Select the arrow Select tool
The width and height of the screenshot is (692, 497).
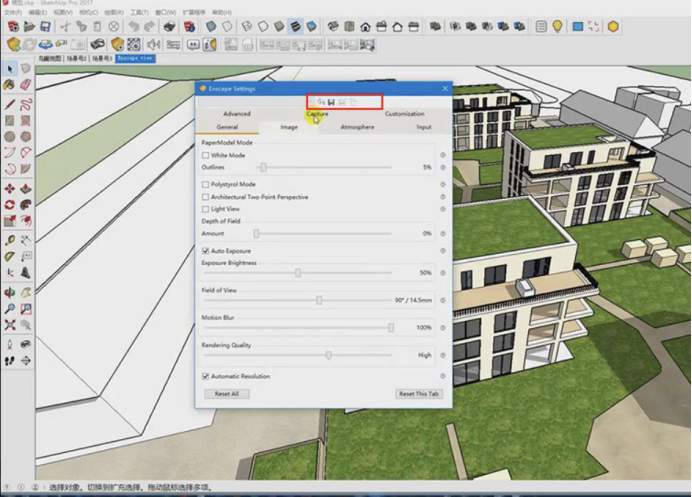coord(10,69)
